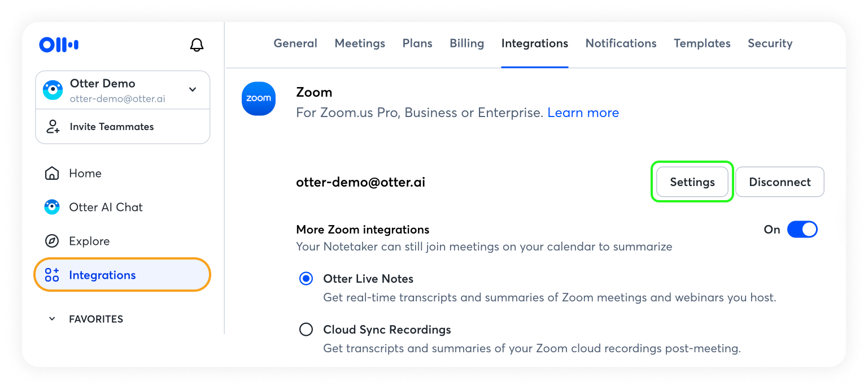The width and height of the screenshot is (868, 389).
Task: Open the Security tab
Action: pyautogui.click(x=770, y=44)
